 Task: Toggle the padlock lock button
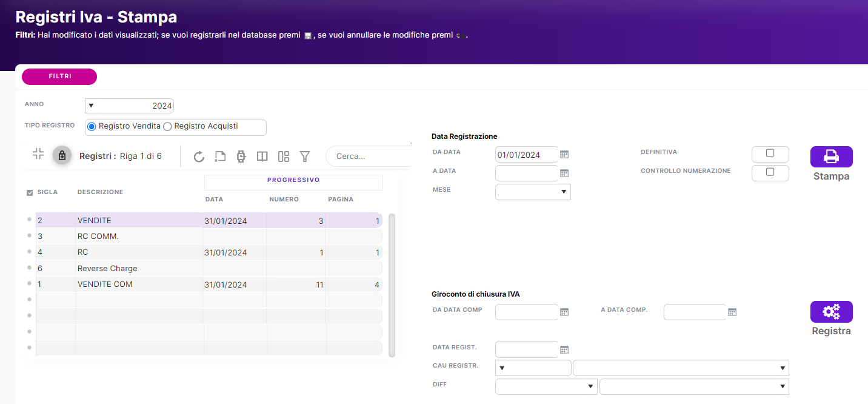click(x=61, y=156)
